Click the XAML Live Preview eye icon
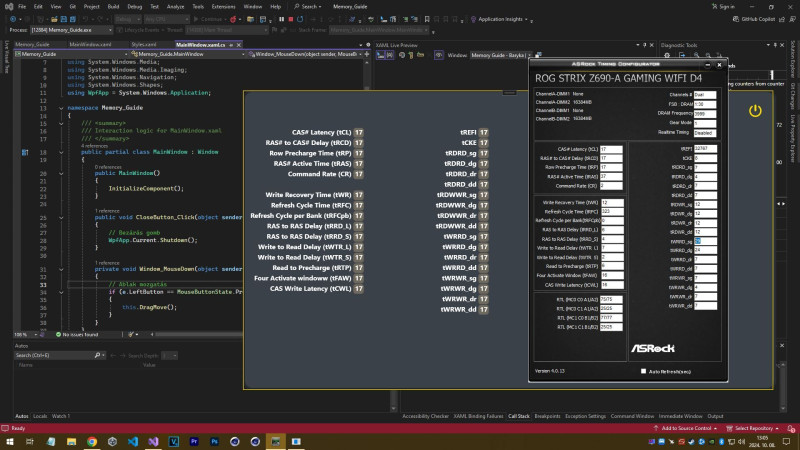800x450 pixels. (439, 55)
